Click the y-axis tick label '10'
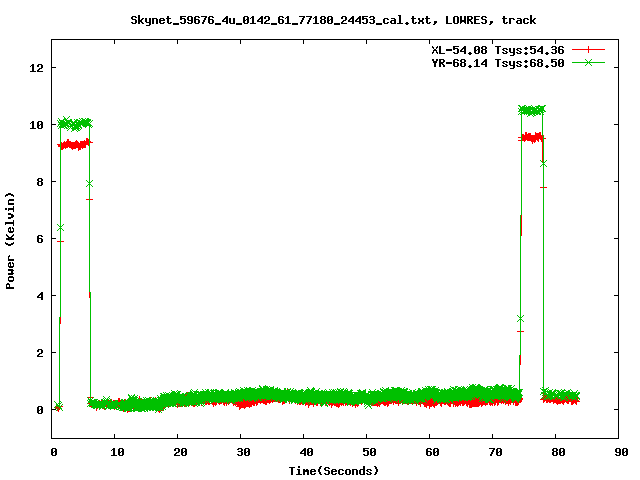The width and height of the screenshot is (640, 480). coord(36,125)
